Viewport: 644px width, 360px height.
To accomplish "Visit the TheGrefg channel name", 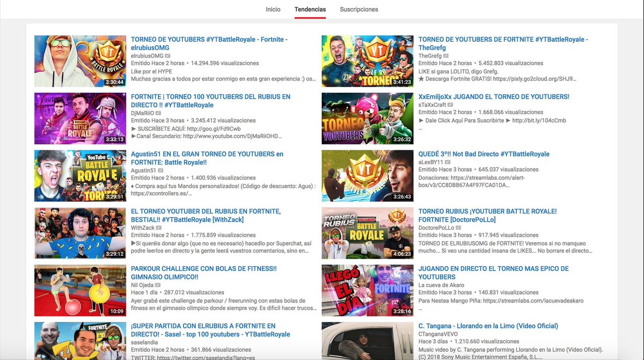I will tap(430, 56).
